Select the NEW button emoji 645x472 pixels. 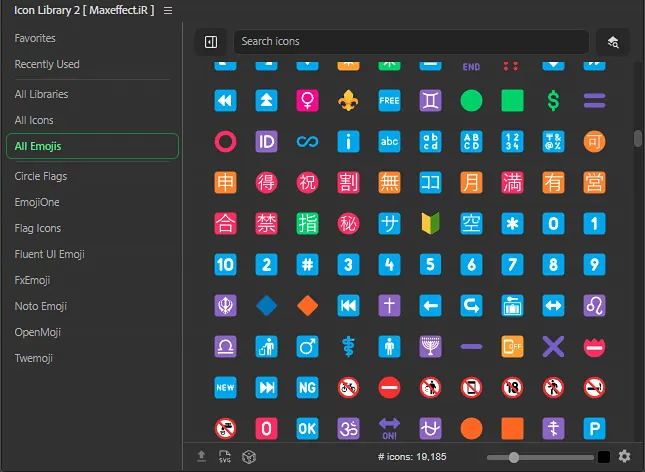point(225,388)
